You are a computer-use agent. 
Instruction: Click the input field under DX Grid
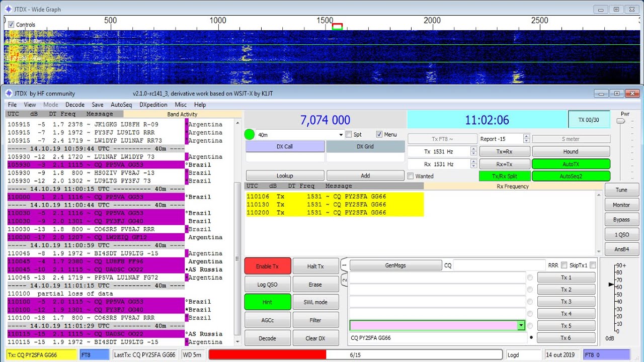tap(365, 157)
